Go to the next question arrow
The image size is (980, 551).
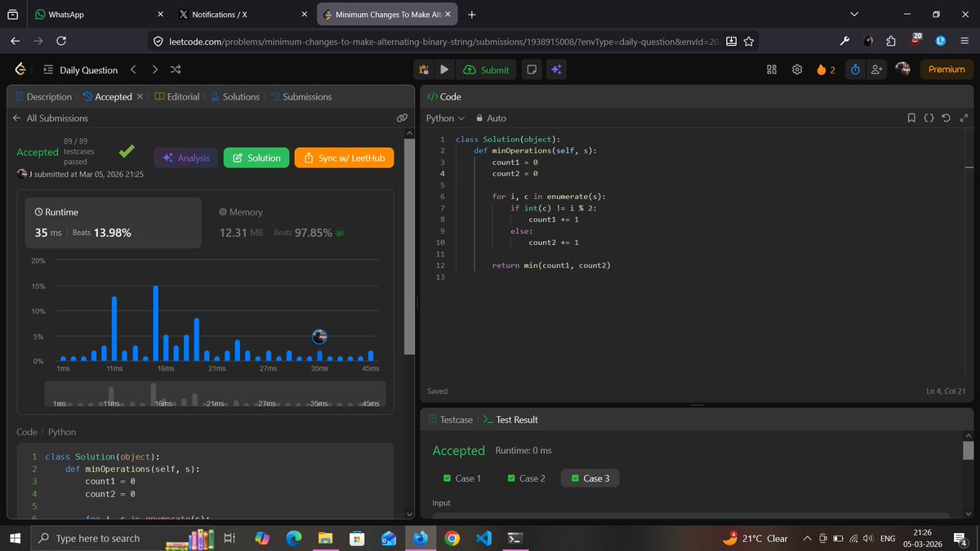(155, 69)
